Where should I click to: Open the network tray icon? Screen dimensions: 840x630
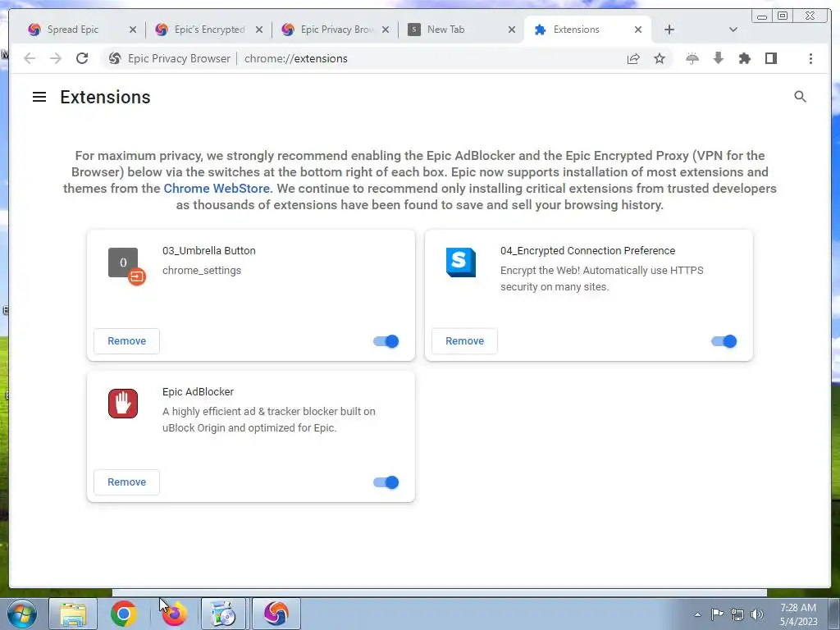coord(737,614)
